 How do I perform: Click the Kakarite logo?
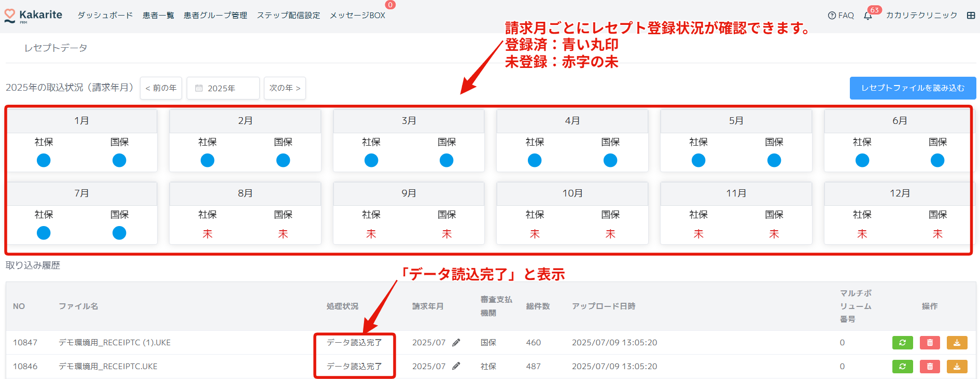point(33,16)
